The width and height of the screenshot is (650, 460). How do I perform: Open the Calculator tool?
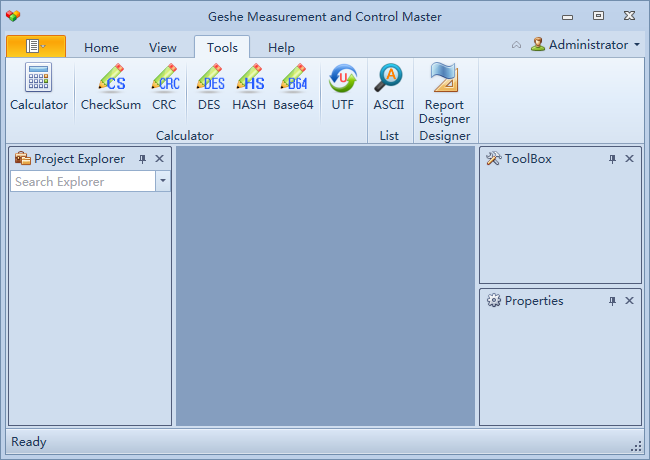[x=39, y=87]
